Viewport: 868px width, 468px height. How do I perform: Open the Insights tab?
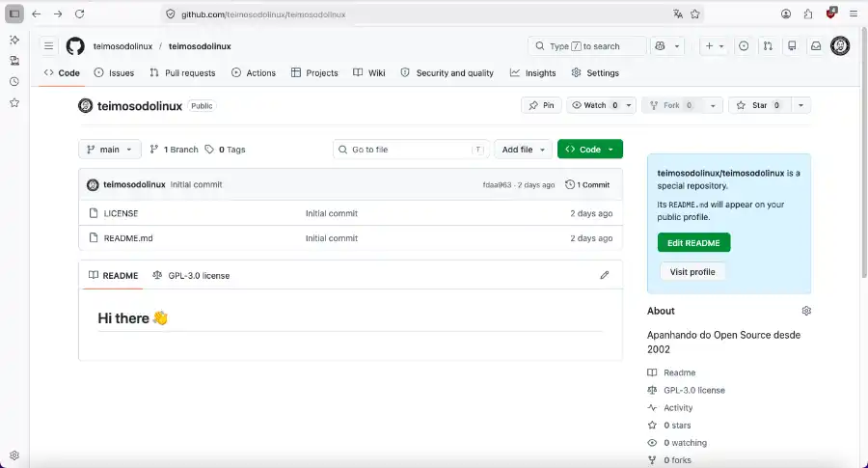tap(533, 72)
